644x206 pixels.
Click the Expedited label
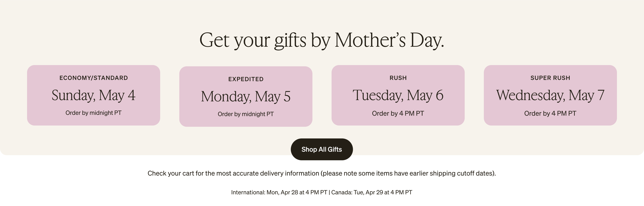(246, 79)
